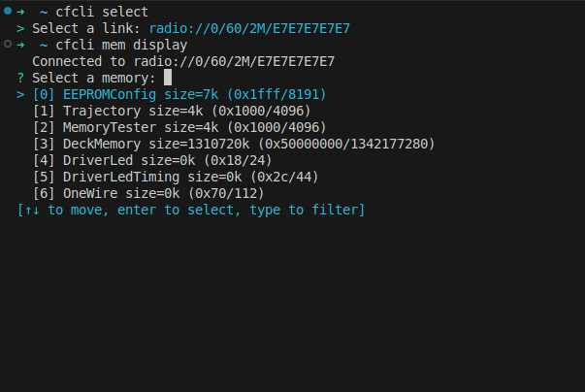Focus the Select a memory filter cursor
This screenshot has height=392, width=585.
(x=168, y=78)
